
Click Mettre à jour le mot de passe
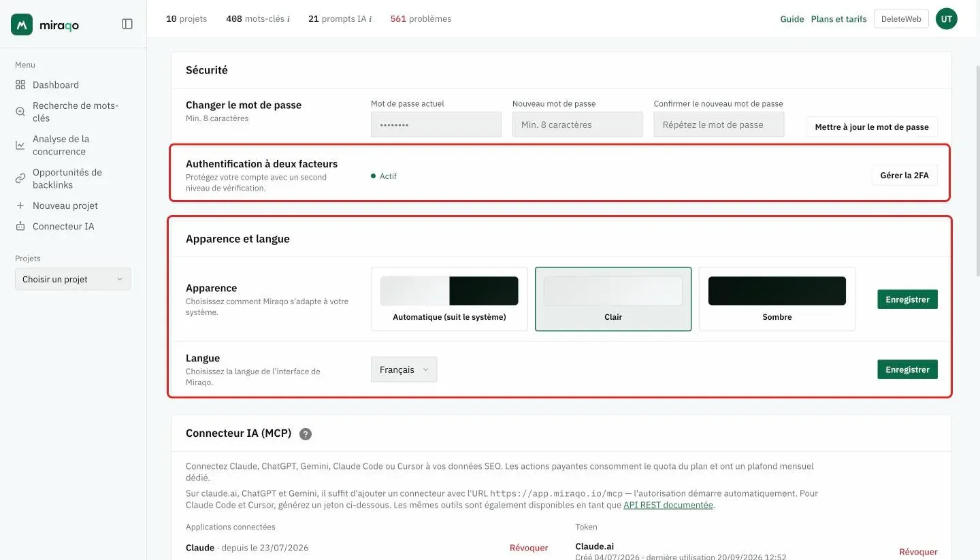[x=872, y=127]
